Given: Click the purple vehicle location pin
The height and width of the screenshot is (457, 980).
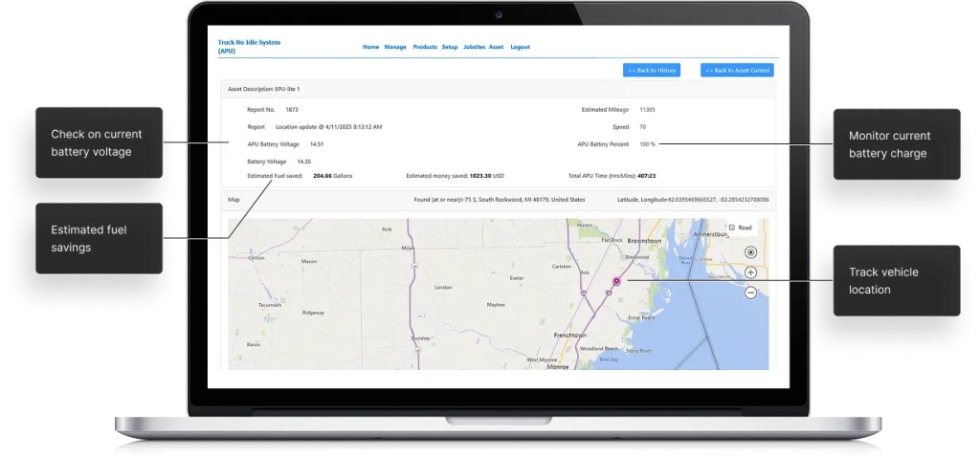Looking at the screenshot, I should [616, 281].
